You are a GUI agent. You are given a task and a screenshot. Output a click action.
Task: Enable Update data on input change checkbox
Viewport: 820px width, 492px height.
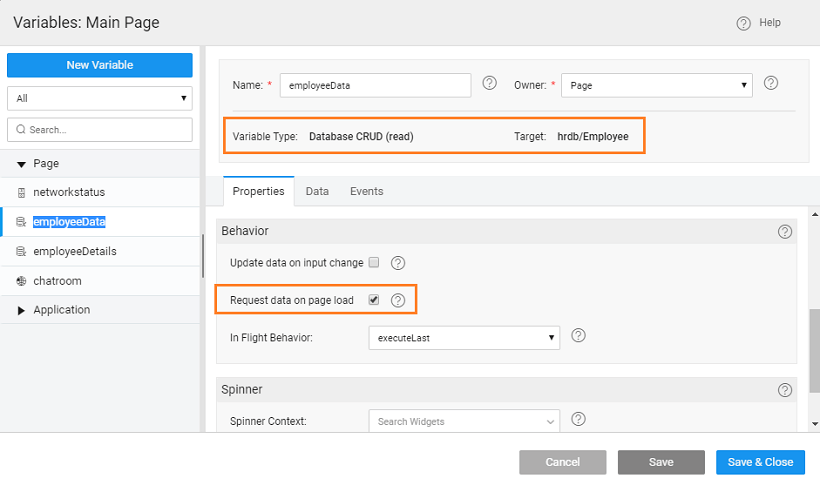coord(374,263)
